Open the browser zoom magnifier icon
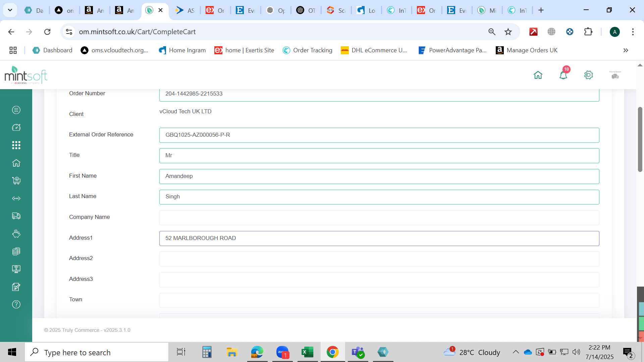 [492, 32]
